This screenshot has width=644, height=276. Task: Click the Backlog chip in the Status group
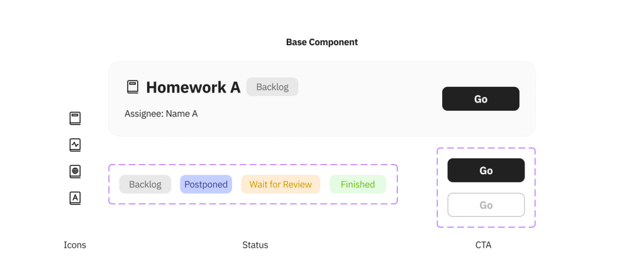tap(145, 184)
